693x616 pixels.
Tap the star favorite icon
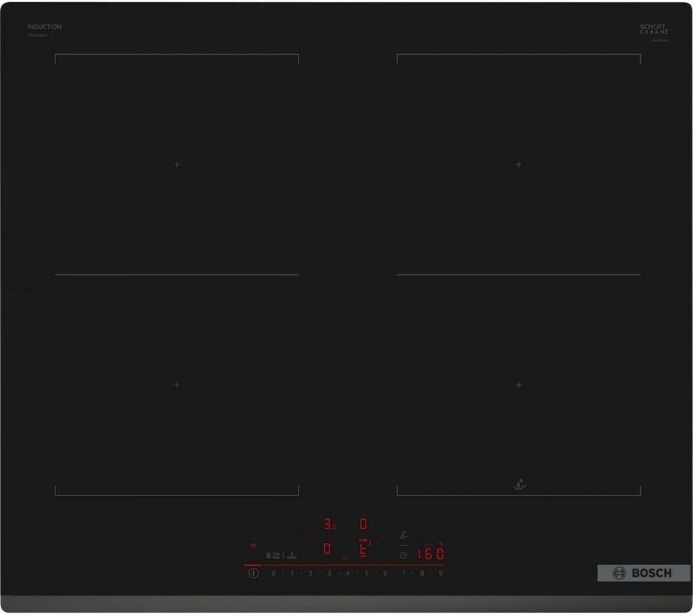point(345,556)
